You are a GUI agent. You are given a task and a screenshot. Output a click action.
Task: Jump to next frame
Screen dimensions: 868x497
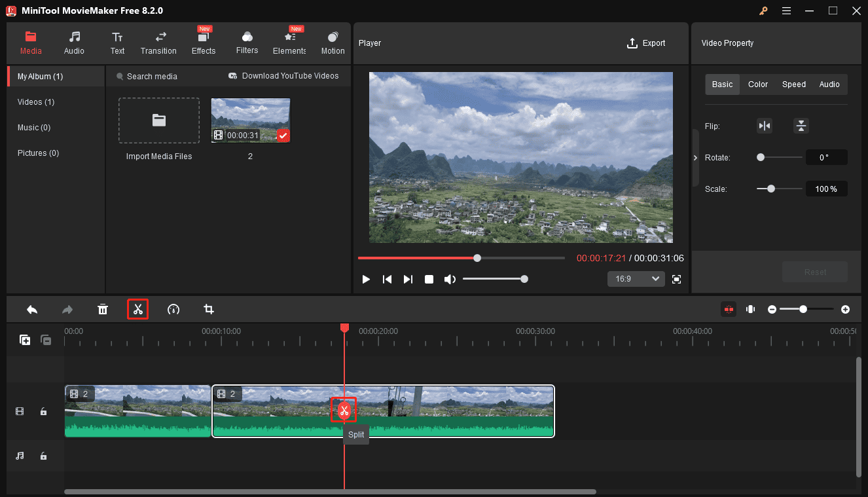408,279
